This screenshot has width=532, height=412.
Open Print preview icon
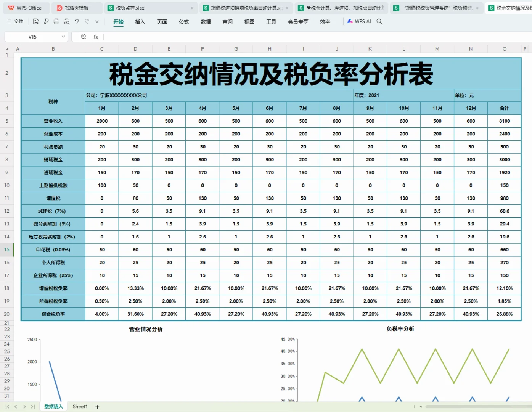coord(66,21)
